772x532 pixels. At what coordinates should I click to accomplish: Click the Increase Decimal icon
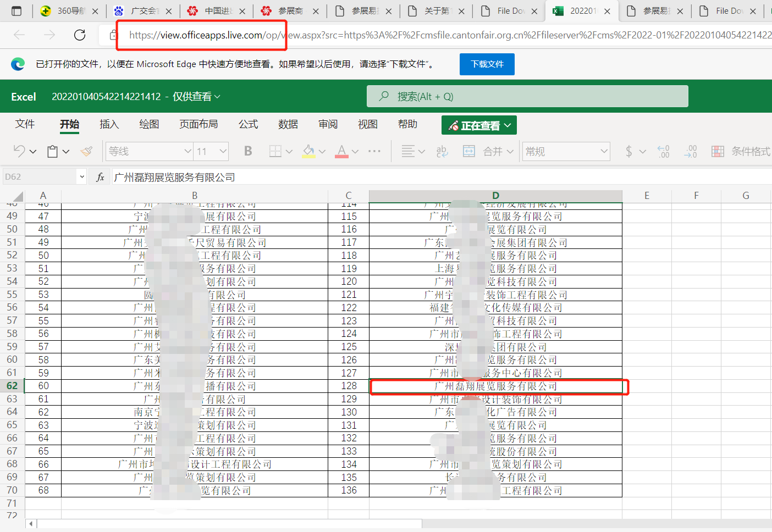(663, 151)
